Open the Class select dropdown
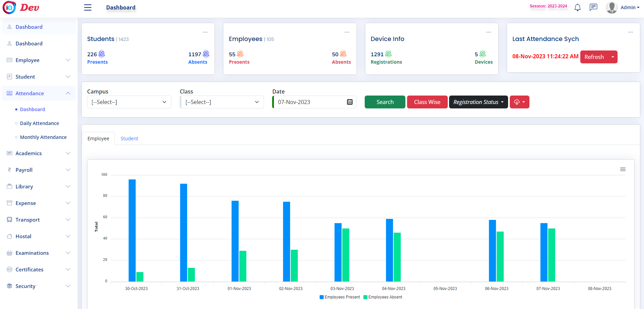The width and height of the screenshot is (644, 309). (x=222, y=102)
